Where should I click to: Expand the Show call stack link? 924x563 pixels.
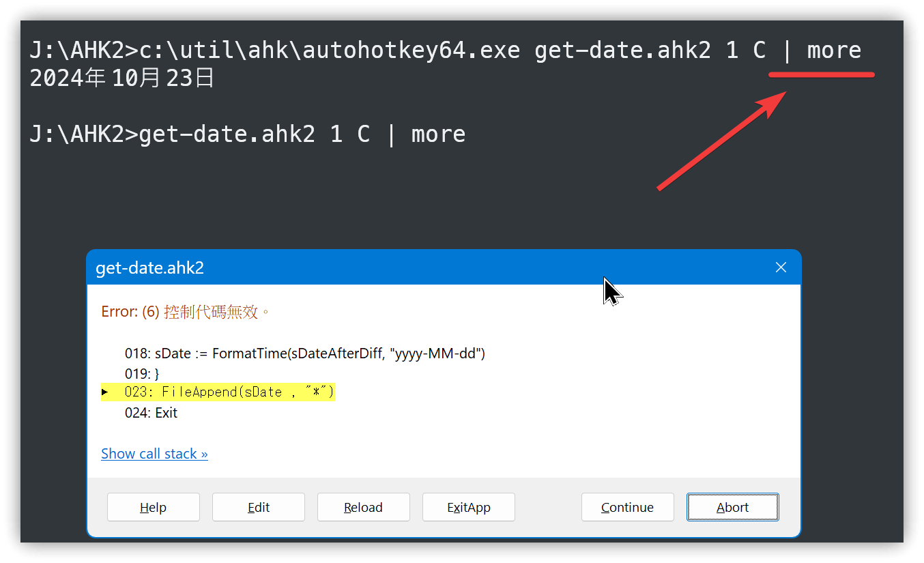(154, 454)
